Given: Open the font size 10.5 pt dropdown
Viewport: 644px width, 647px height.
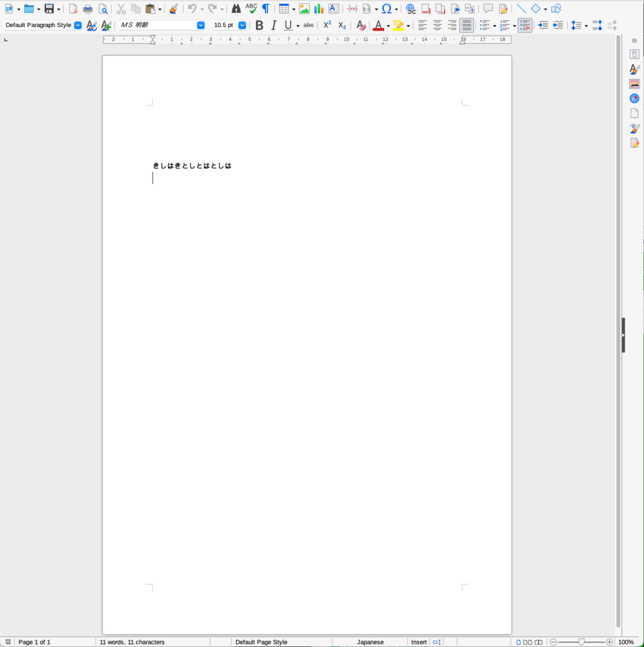Looking at the screenshot, I should (242, 25).
